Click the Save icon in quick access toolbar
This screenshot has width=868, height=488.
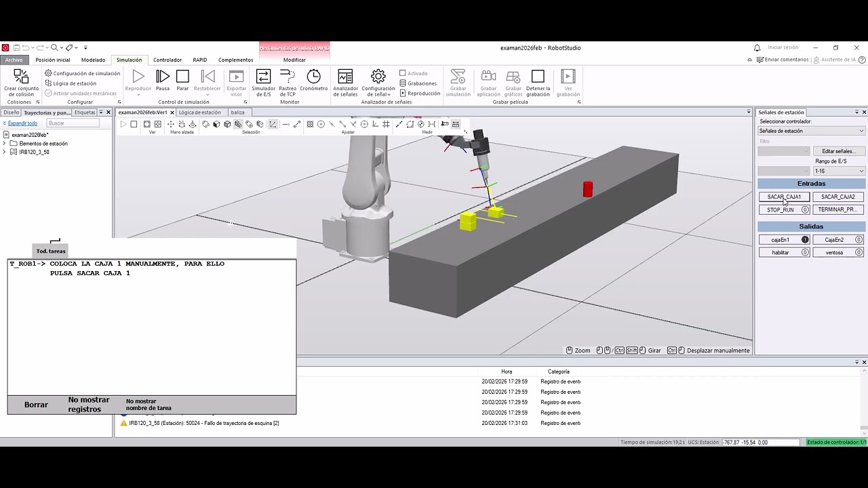tap(16, 48)
